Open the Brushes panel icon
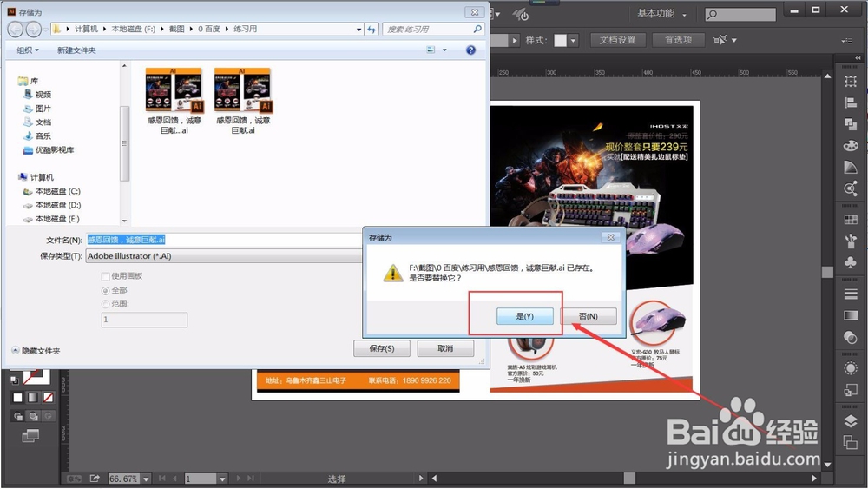This screenshot has width=868, height=489. point(851,241)
